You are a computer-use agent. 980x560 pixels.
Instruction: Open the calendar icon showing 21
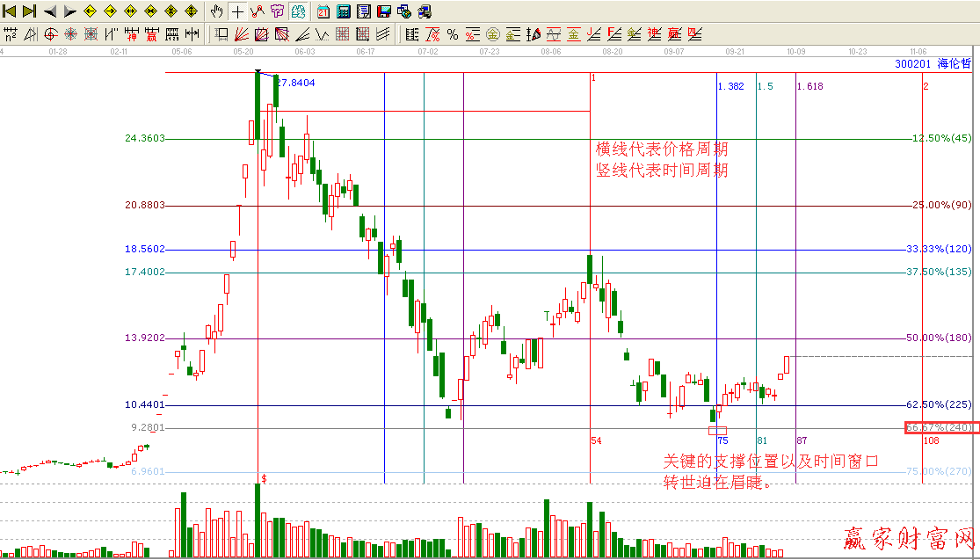pyautogui.click(x=323, y=11)
